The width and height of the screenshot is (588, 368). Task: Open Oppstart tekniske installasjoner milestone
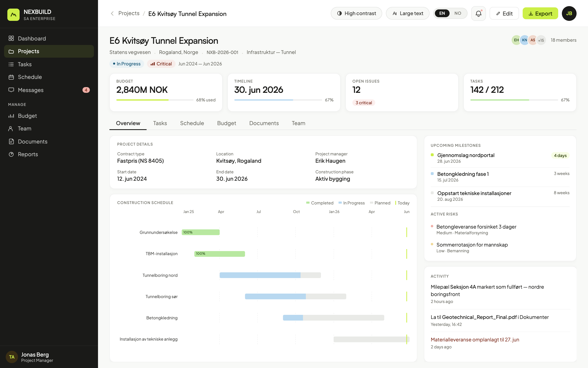[500, 196]
